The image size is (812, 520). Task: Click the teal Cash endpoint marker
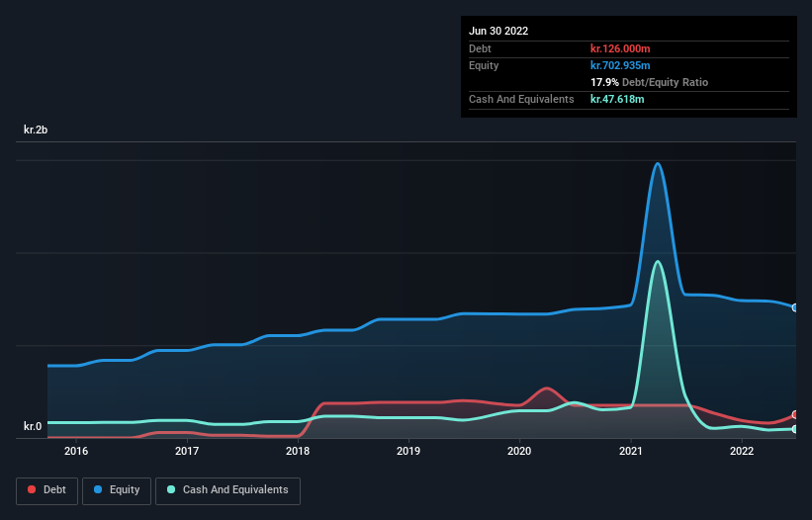795,429
